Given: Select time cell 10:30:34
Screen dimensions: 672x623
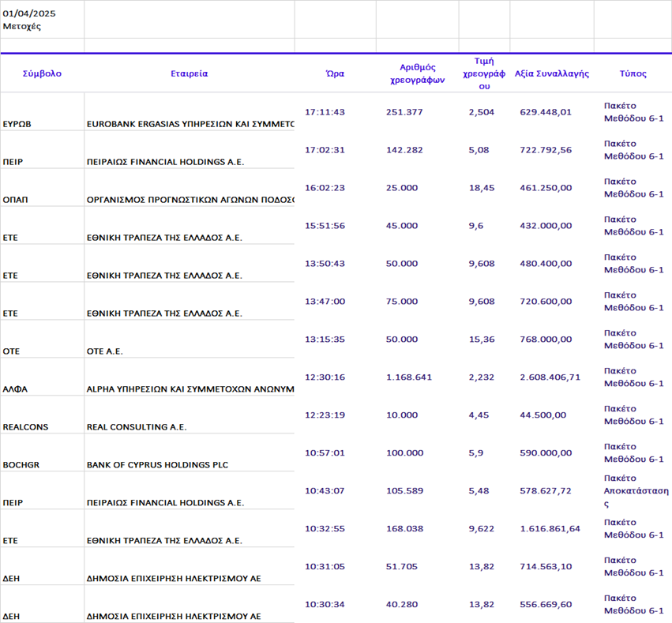Looking at the screenshot, I should pyautogui.click(x=325, y=604).
